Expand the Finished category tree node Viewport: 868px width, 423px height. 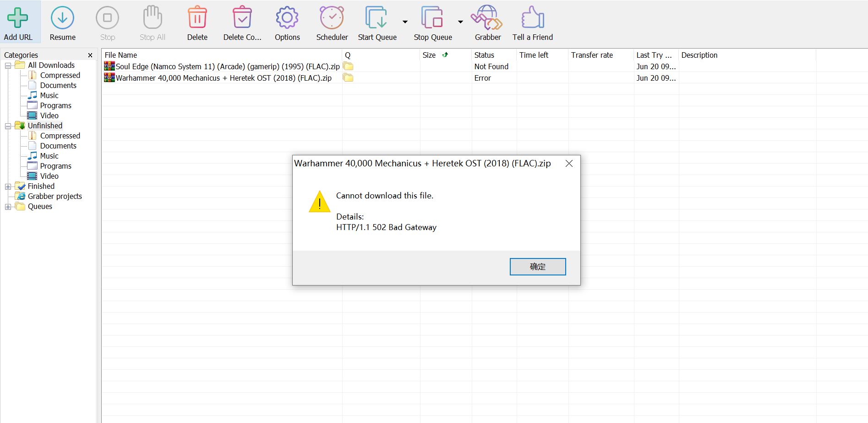coord(8,187)
